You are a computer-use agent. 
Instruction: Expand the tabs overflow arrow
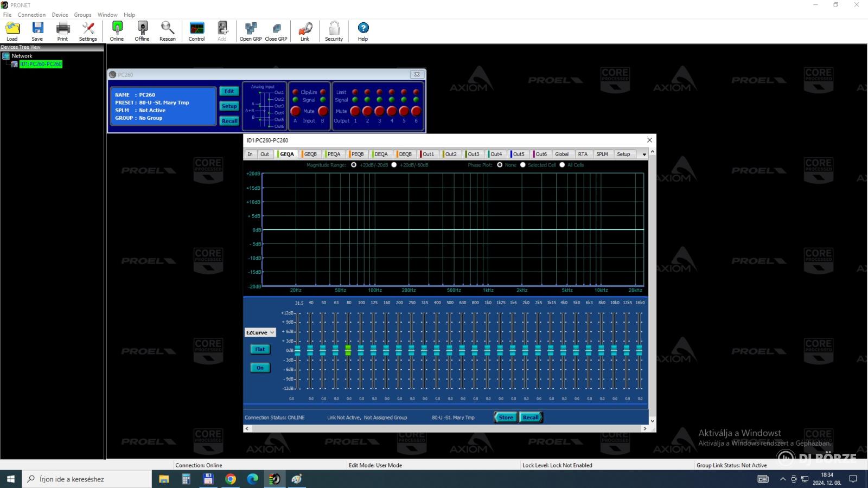[x=644, y=155]
